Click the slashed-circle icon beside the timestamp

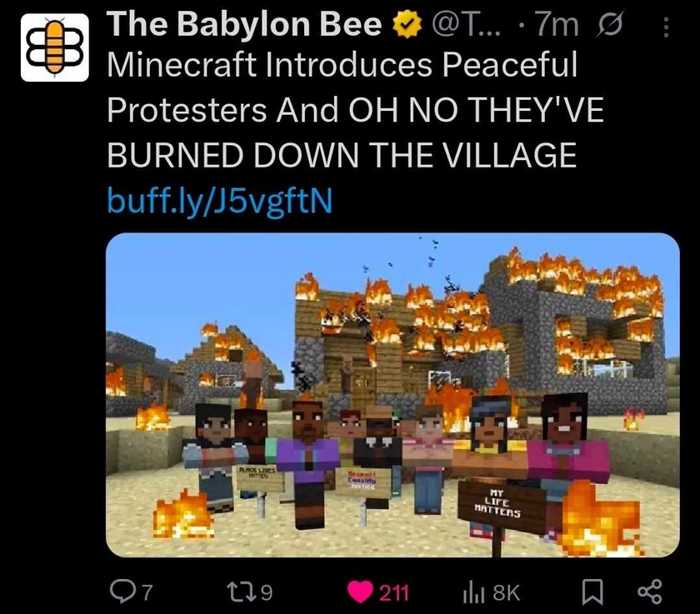tap(610, 26)
